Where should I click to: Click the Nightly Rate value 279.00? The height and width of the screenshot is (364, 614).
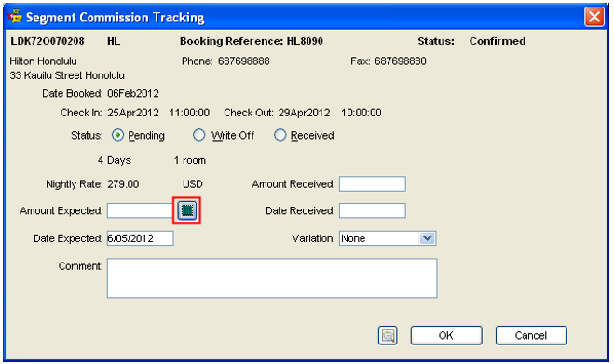point(123,184)
